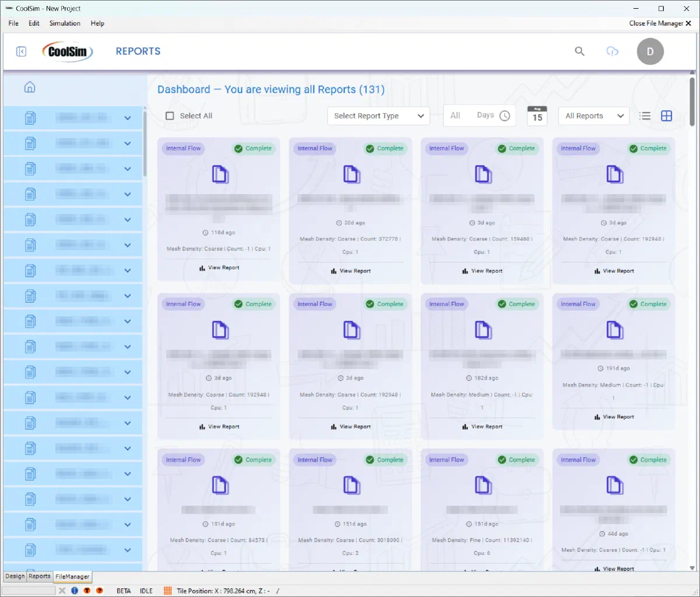Viewport: 700px width, 597px height.
Task: Open the All Reports dropdown
Action: click(x=594, y=116)
